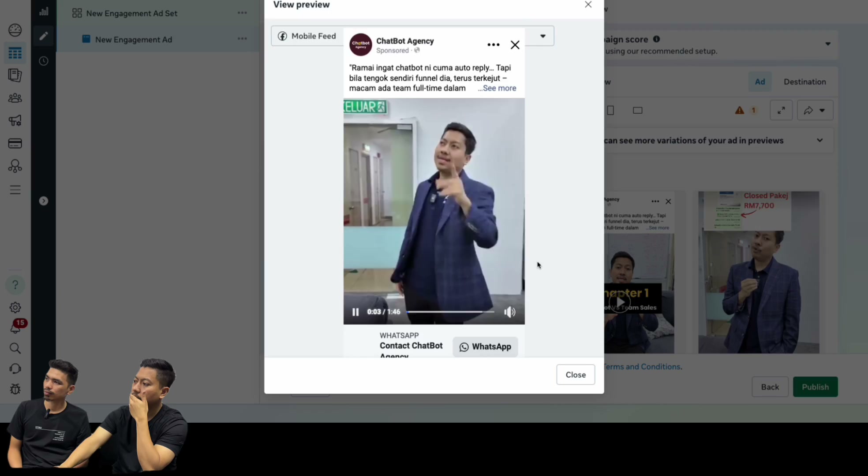The image size is (868, 476).
Task: Click the Search magnifier icon in sidebar
Action: click(x=15, y=348)
